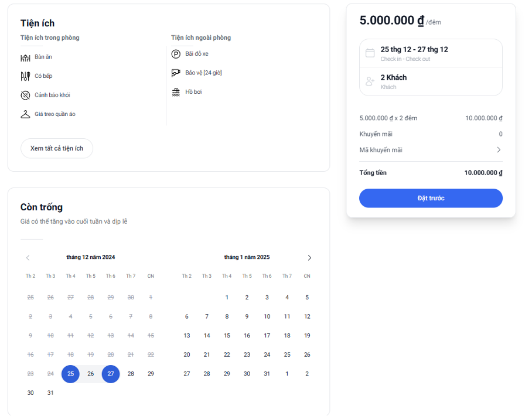The height and width of the screenshot is (416, 532).
Task: Expand the Mã khuyến mãi promo code arrow
Action: (x=499, y=150)
